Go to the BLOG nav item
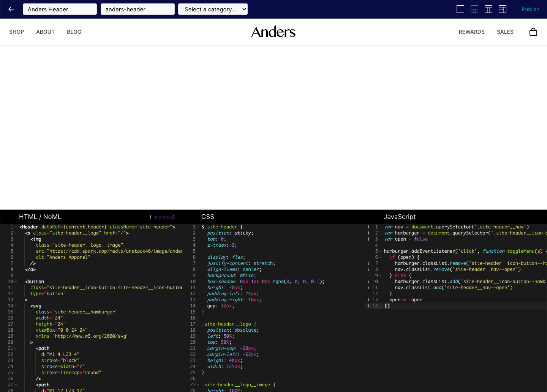 click(x=74, y=32)
